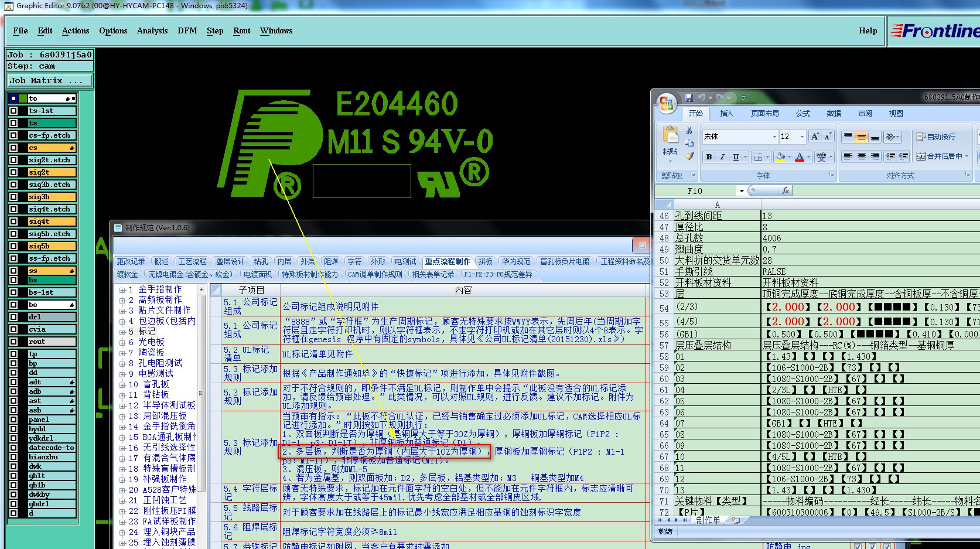980x549 pixels.
Task: Center text horizontally in the cell
Action: click(x=861, y=156)
